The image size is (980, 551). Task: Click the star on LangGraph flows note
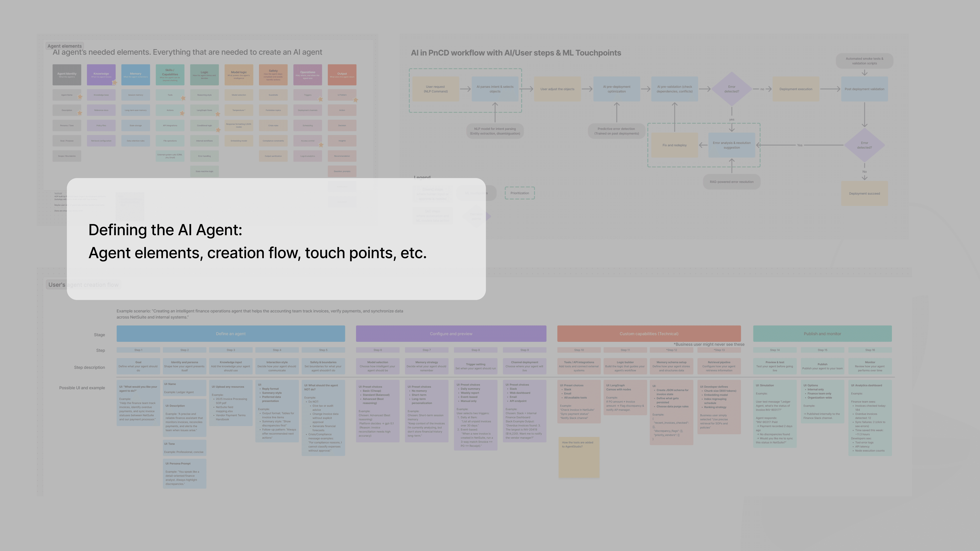(218, 114)
